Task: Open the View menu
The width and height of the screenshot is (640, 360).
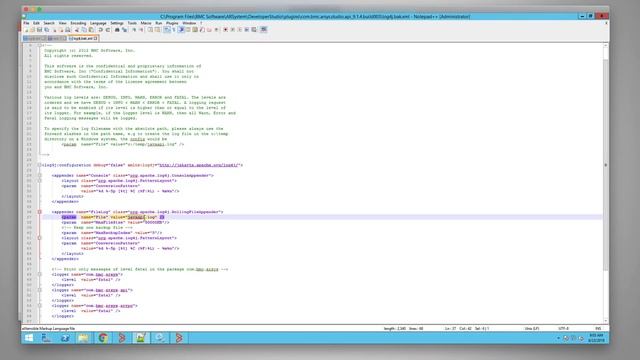Action: [62, 23]
